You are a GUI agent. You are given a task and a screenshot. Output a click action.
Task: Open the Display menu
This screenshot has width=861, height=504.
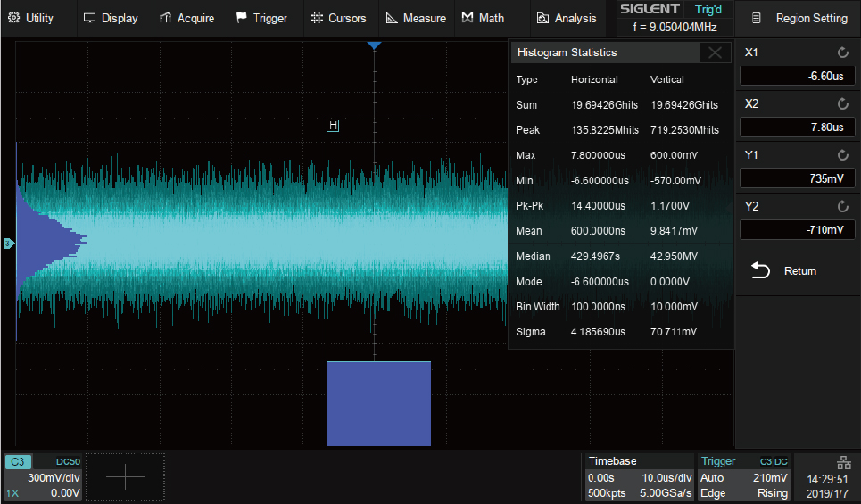click(x=111, y=18)
